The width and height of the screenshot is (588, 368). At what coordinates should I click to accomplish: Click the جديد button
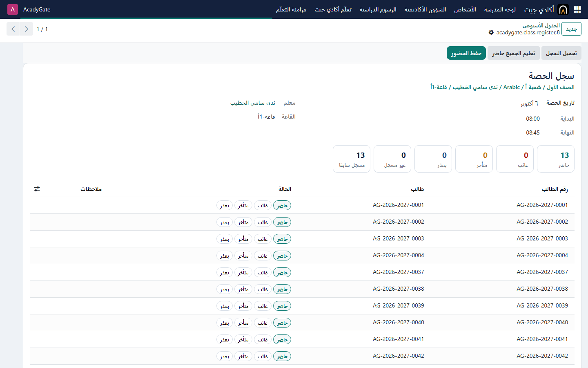571,29
